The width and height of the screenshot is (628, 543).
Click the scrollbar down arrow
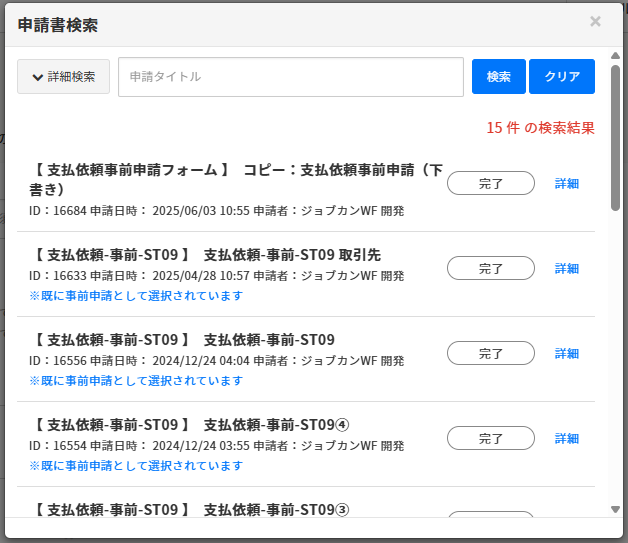tap(615, 509)
